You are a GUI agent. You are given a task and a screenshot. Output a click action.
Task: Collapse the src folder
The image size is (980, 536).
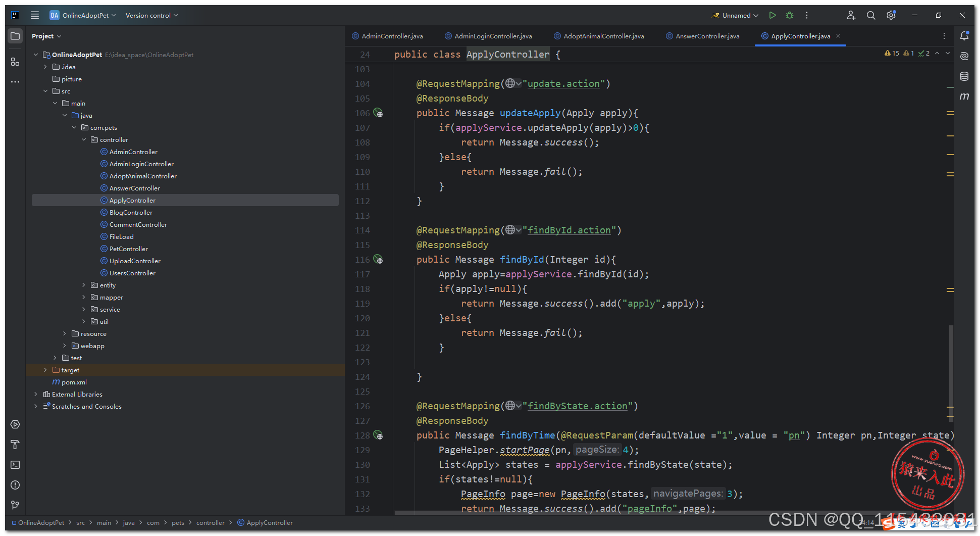pos(45,91)
